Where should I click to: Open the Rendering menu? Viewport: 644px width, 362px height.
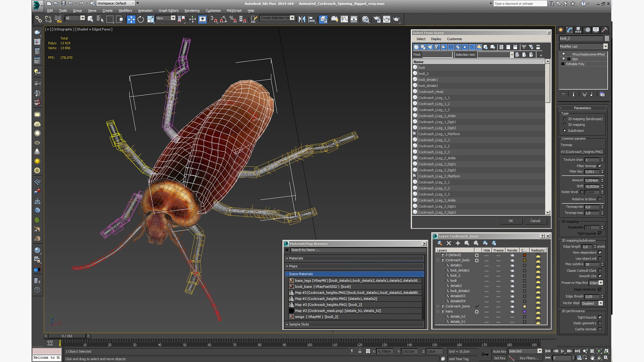point(192,11)
